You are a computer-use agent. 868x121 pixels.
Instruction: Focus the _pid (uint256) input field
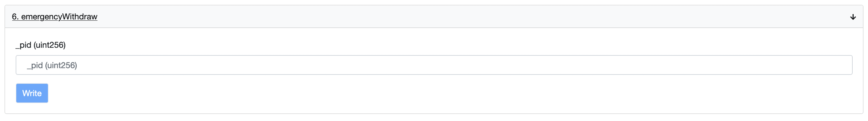click(x=434, y=65)
